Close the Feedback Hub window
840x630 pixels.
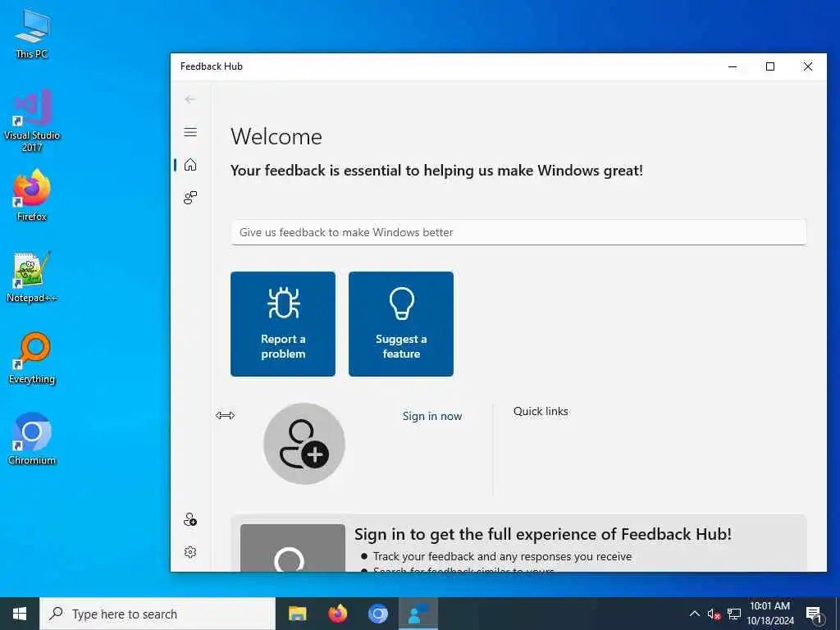click(x=807, y=66)
